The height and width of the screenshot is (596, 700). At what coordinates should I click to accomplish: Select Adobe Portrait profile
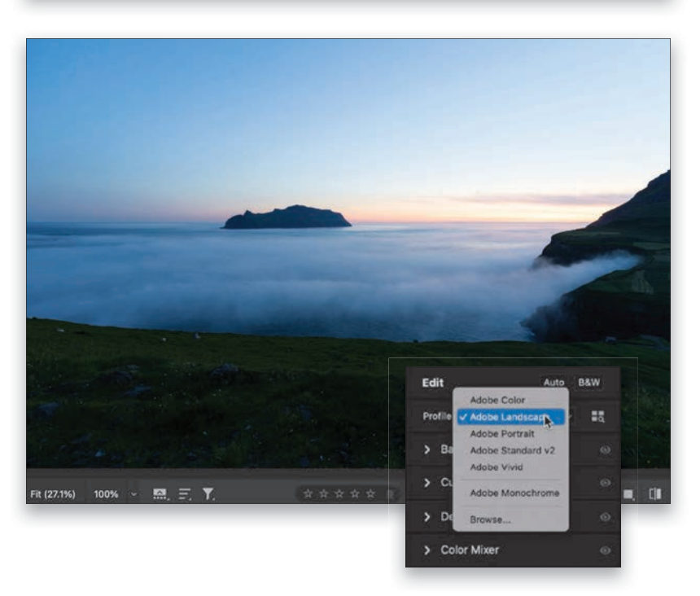(501, 434)
